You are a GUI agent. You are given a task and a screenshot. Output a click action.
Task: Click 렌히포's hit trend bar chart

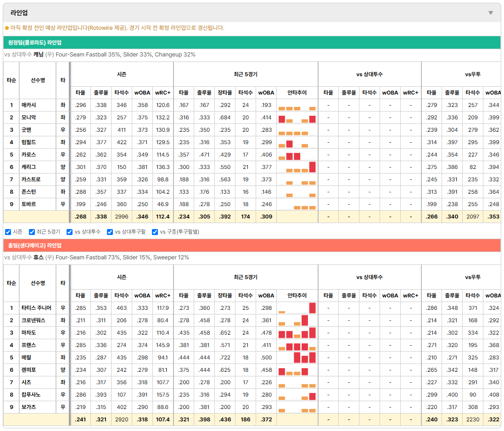[x=297, y=370]
